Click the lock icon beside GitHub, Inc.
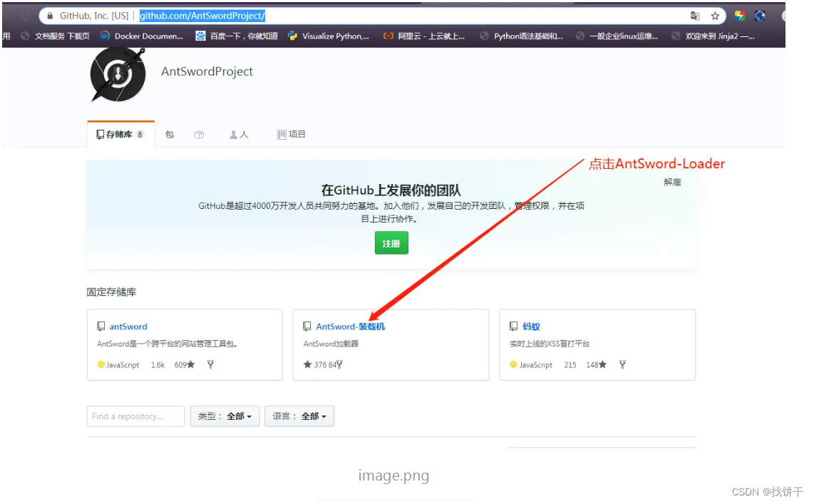 click(50, 16)
